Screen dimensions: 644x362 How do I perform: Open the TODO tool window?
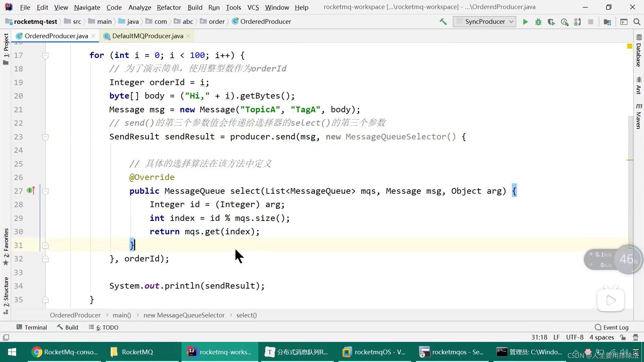(x=103, y=327)
